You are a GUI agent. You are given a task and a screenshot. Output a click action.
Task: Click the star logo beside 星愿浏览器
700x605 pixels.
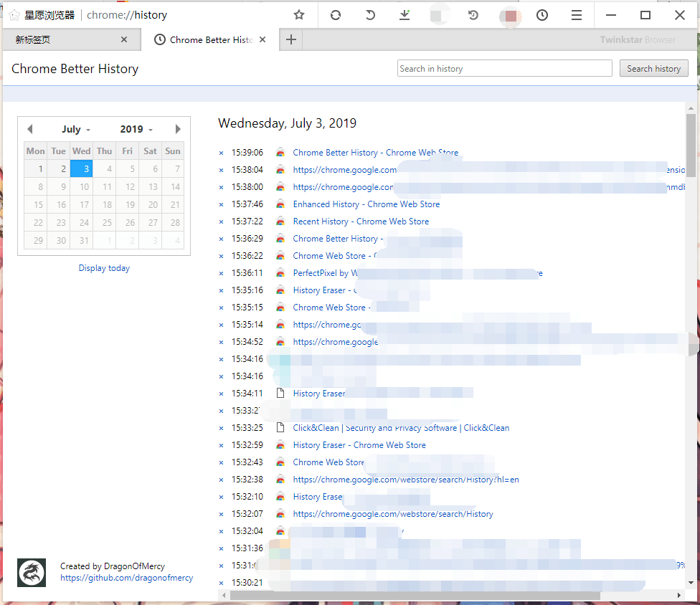click(14, 15)
